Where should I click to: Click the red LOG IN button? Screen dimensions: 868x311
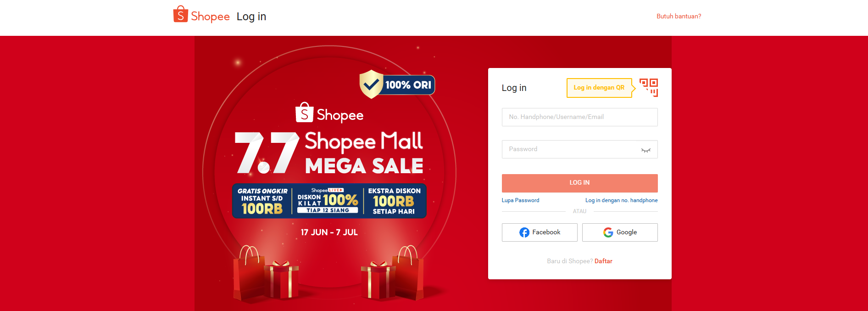point(579,183)
